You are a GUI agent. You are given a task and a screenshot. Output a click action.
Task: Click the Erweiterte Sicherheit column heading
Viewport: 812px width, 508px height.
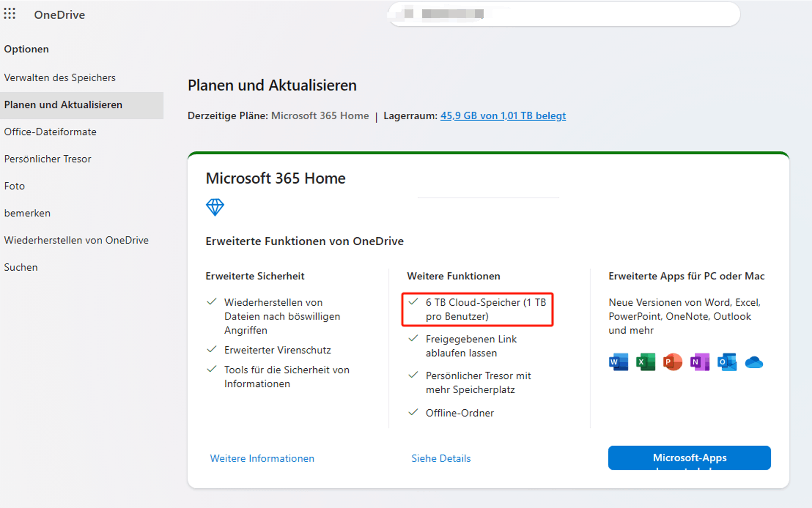coord(255,276)
